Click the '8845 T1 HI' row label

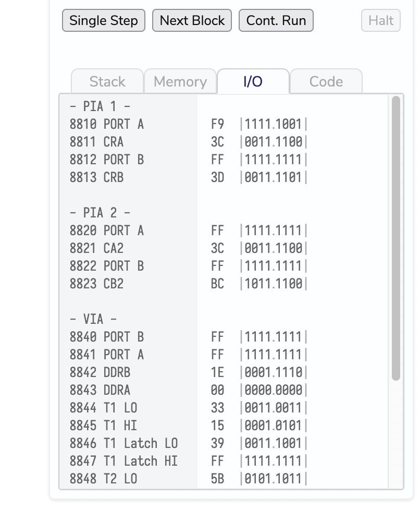tap(103, 426)
